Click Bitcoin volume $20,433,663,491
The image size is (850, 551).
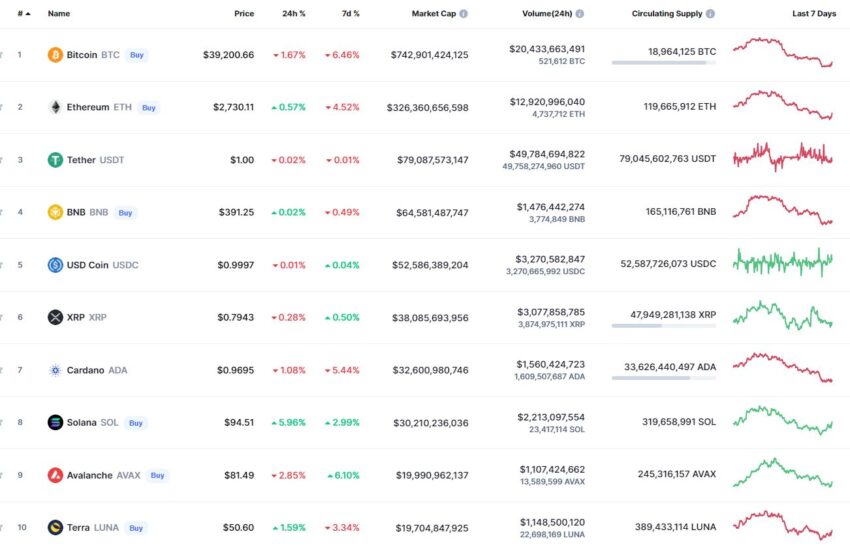coord(547,49)
